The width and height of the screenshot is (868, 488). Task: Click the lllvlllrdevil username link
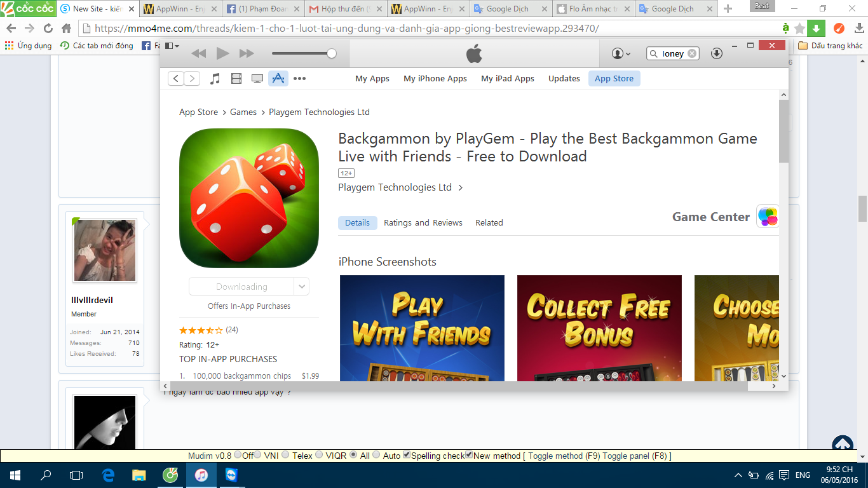coord(92,300)
